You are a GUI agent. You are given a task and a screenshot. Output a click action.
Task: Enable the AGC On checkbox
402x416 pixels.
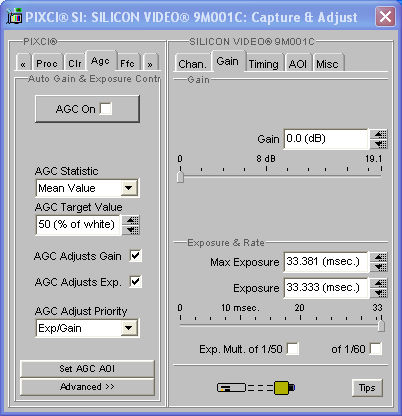coord(106,109)
